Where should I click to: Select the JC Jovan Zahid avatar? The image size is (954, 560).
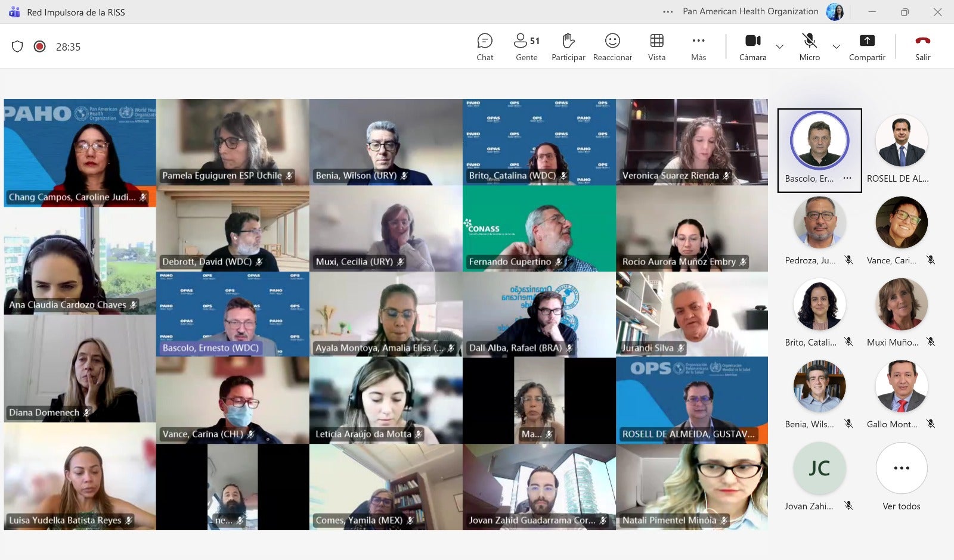[819, 468]
